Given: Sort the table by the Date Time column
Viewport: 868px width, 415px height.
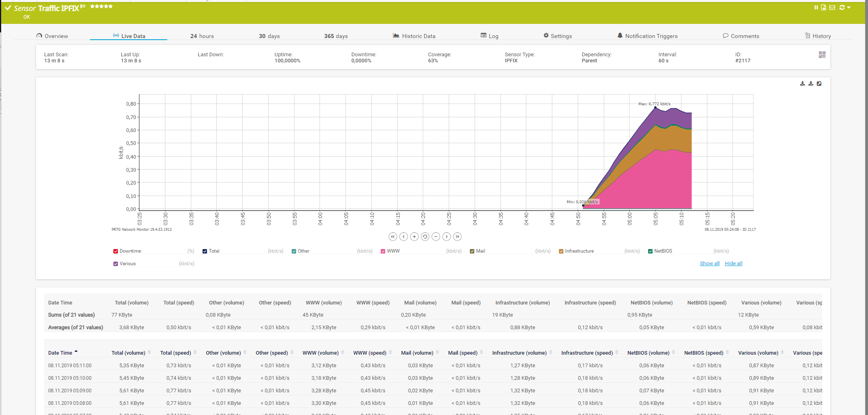Looking at the screenshot, I should click(x=60, y=353).
